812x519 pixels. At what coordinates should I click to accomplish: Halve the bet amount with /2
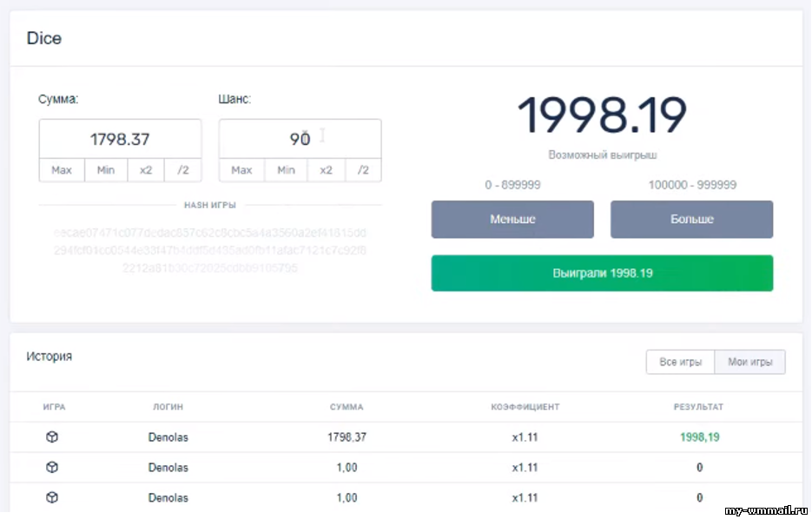tap(183, 170)
